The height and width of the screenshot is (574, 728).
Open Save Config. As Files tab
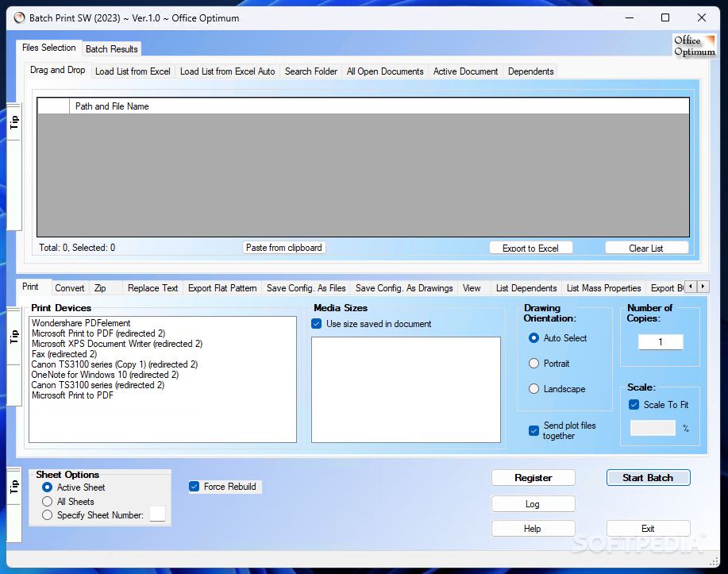click(306, 288)
